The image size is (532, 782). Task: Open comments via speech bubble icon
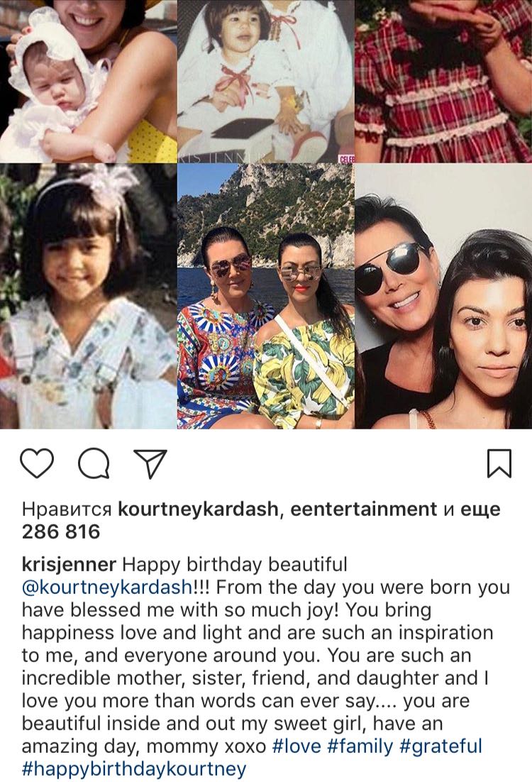click(x=94, y=464)
